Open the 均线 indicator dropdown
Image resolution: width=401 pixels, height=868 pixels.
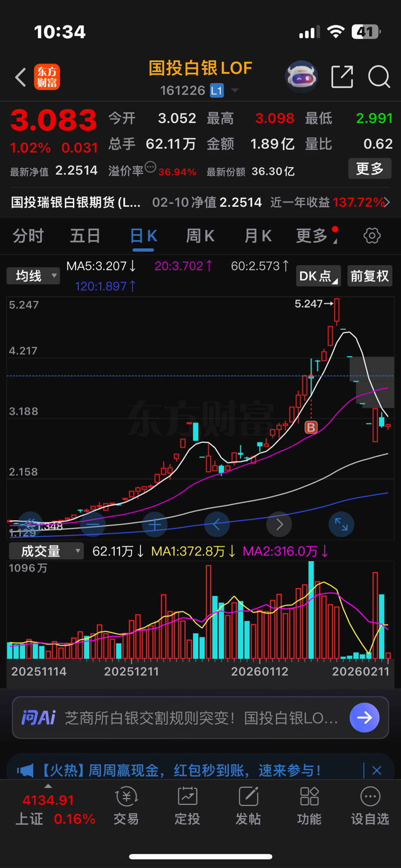click(33, 276)
